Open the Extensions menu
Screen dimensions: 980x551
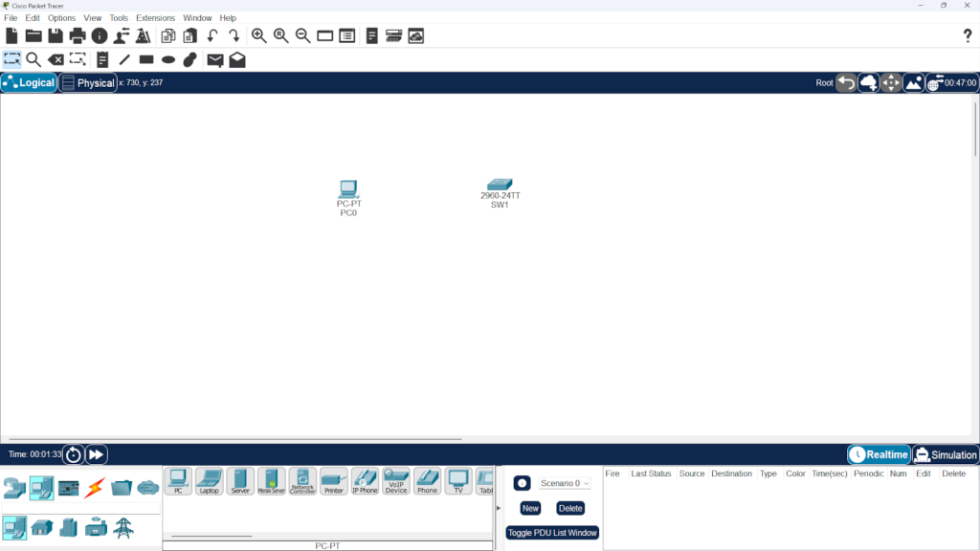pos(155,18)
